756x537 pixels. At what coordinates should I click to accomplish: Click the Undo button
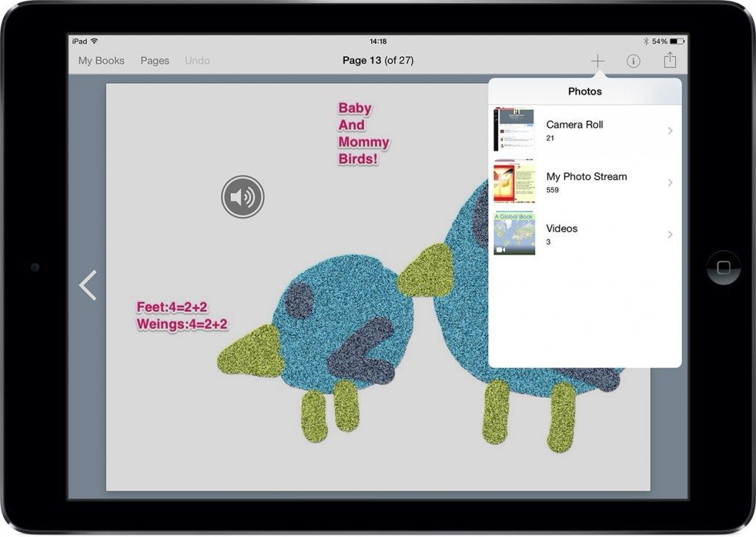(x=196, y=61)
